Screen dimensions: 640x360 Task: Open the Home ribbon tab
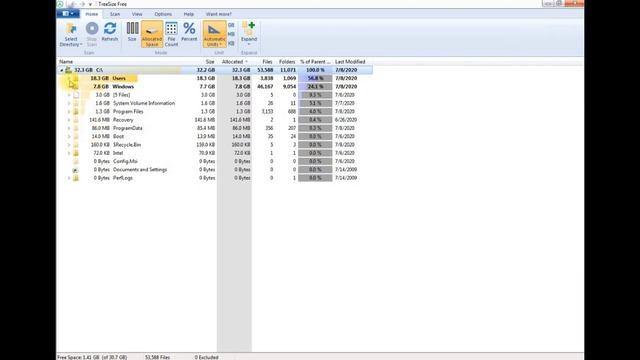tap(92, 14)
